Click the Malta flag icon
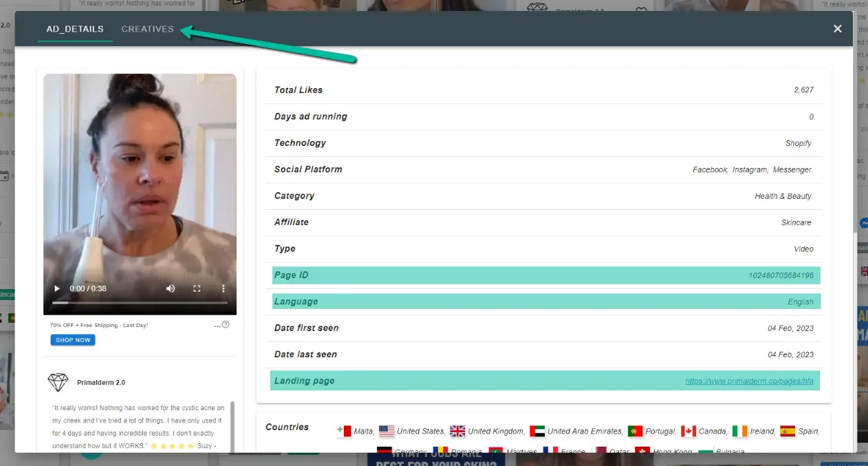The image size is (868, 466). (345, 432)
